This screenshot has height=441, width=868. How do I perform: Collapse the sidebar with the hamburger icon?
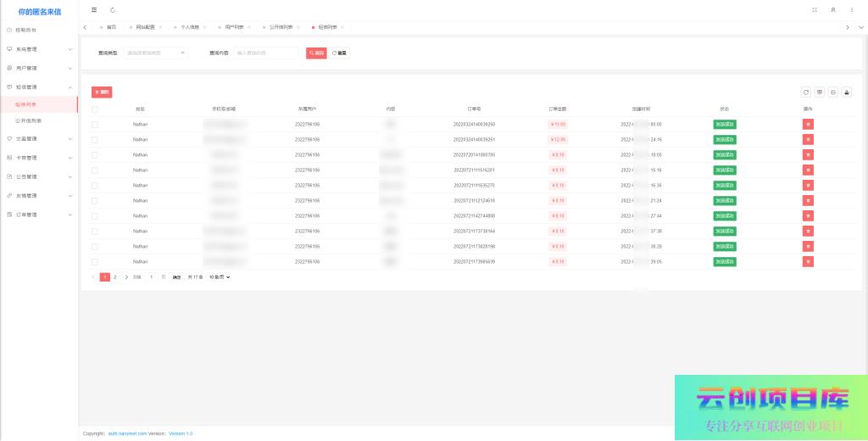(x=94, y=10)
